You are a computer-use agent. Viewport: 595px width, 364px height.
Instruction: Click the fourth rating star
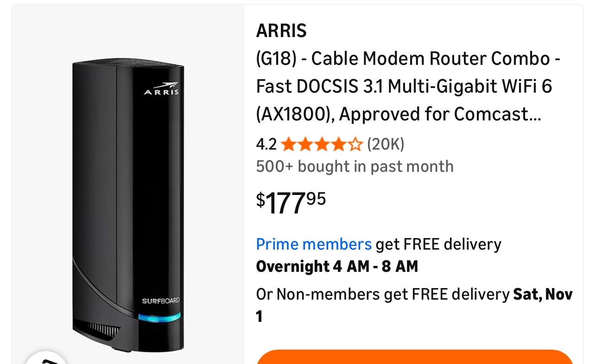[338, 144]
